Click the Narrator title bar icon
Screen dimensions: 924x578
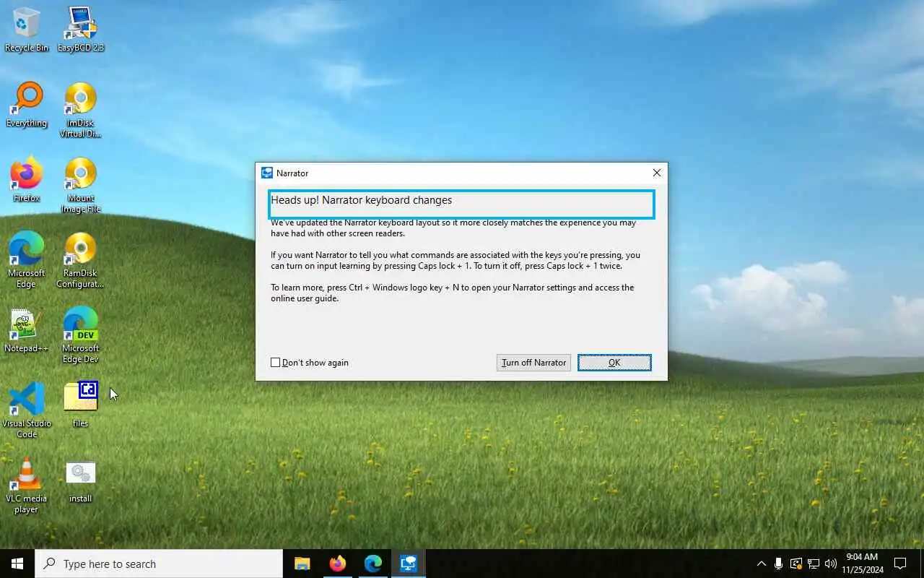click(267, 173)
